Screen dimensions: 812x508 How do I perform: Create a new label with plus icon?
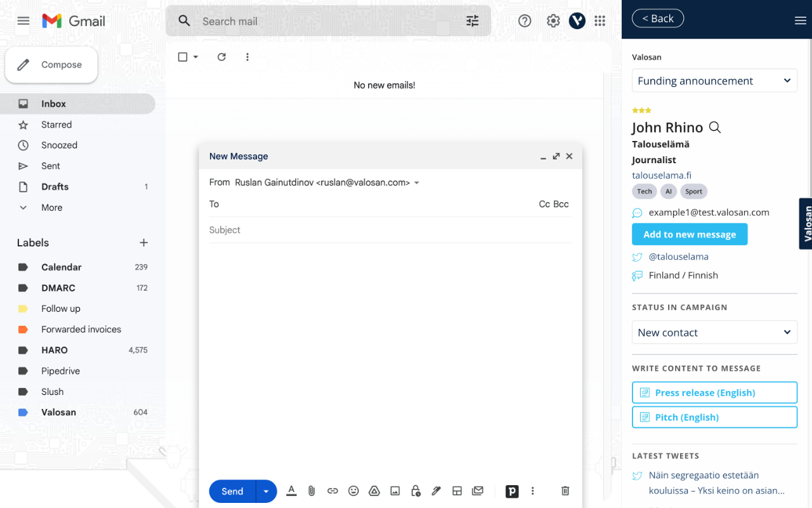click(144, 243)
